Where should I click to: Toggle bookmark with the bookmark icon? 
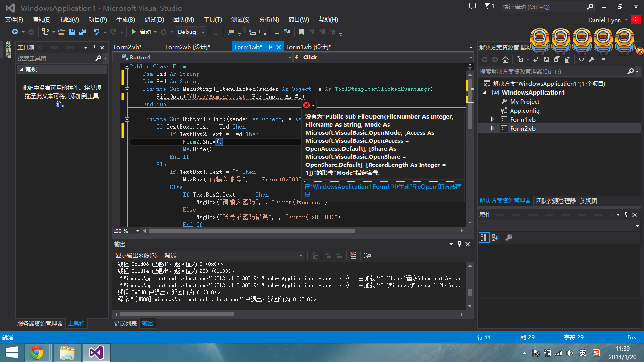[301, 32]
